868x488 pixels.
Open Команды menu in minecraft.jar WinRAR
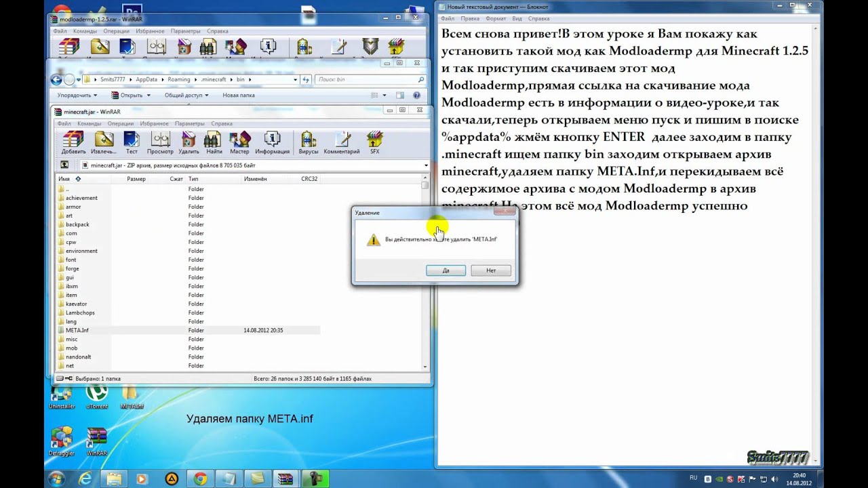[89, 123]
